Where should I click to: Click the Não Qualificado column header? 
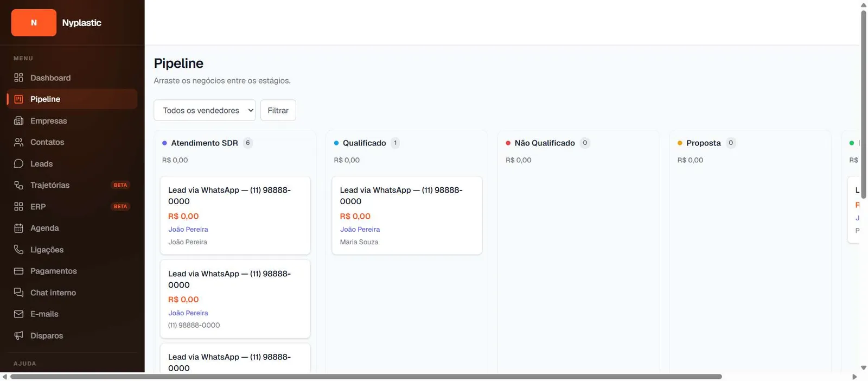click(545, 143)
